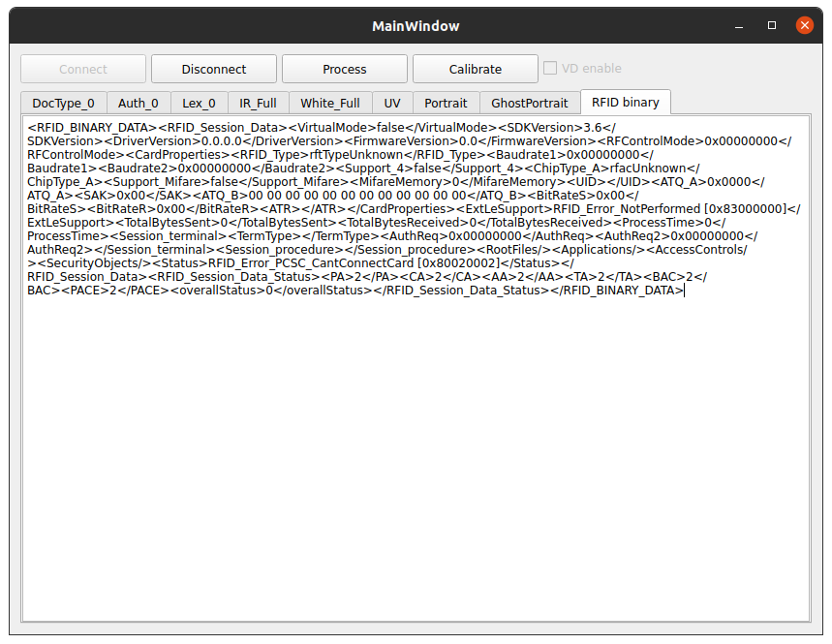This screenshot has width=832, height=644.
Task: Open the GhostPortrait tab
Action: pos(530,103)
